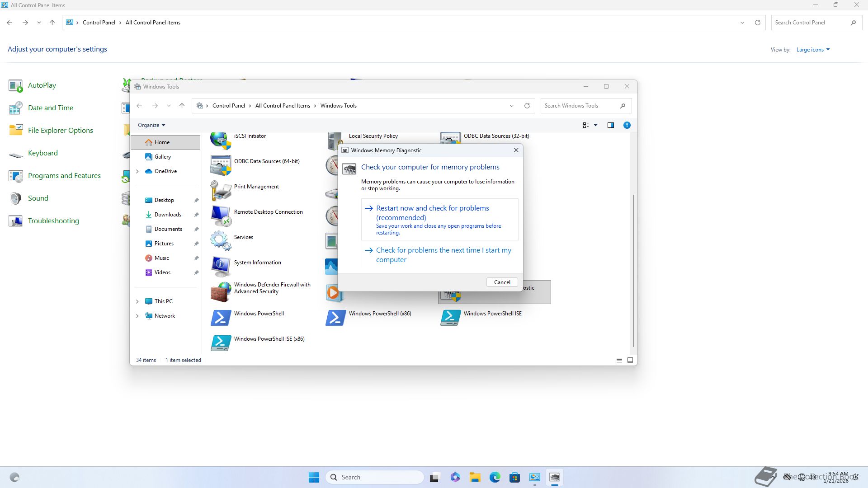Viewport: 868px width, 488px height.
Task: Click Cancel in Memory Diagnostic dialog
Action: coord(502,282)
